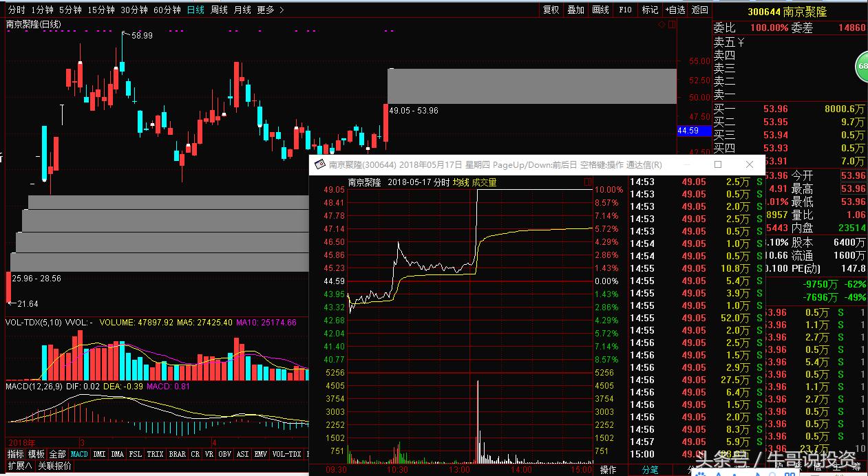This screenshot has width=868, height=476.
Task: Switch to the 分笔 tab in the popup
Action: [x=650, y=470]
